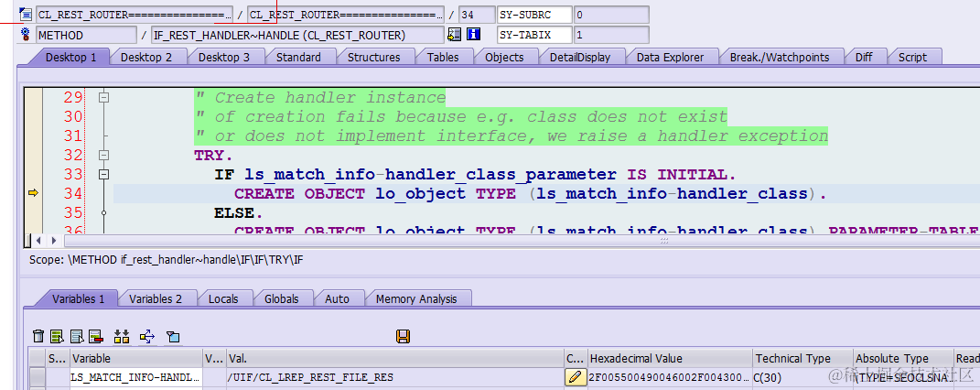This screenshot has height=390, width=980.
Task: Switch to Desktop 2 tab
Action: 146,57
